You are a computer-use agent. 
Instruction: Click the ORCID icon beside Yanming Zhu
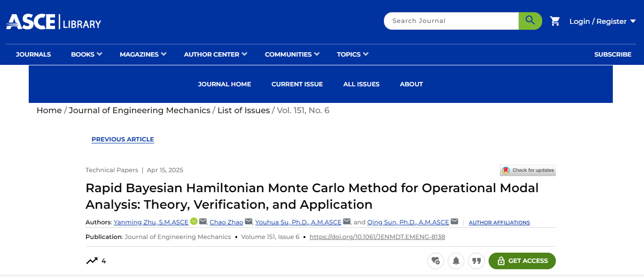tap(193, 221)
